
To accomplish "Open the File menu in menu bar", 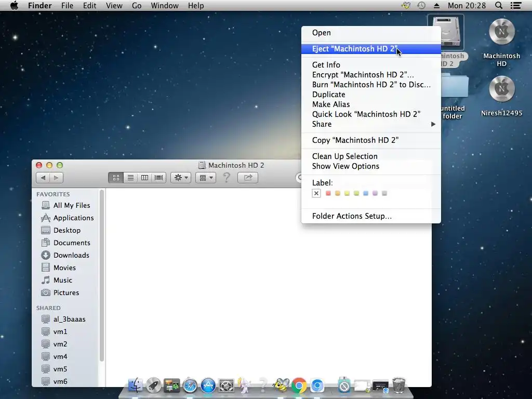I will [67, 5].
